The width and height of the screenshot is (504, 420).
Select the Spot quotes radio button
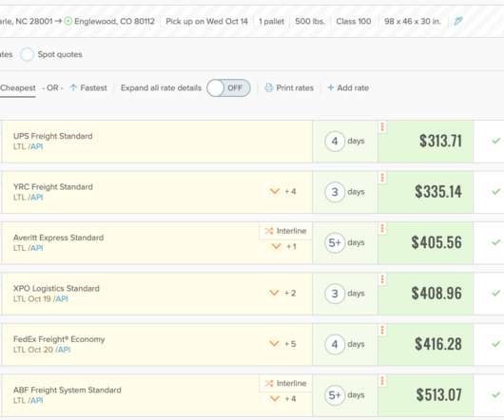(27, 54)
